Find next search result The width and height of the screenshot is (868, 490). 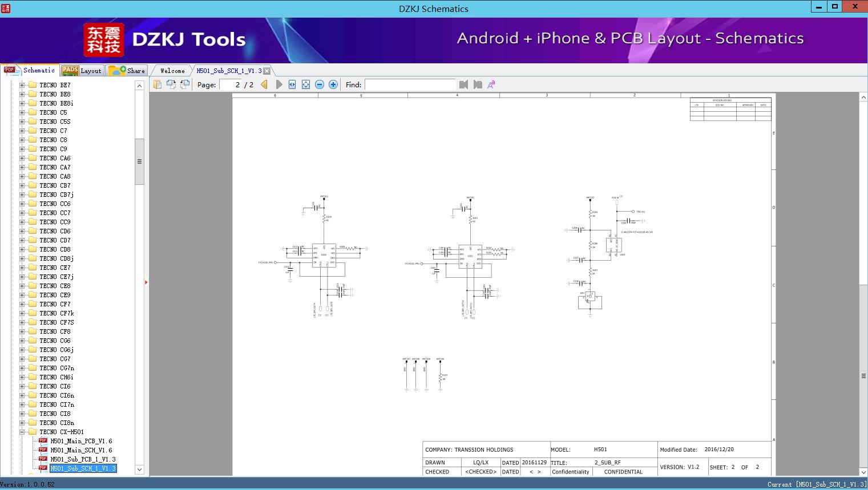pyautogui.click(x=478, y=84)
